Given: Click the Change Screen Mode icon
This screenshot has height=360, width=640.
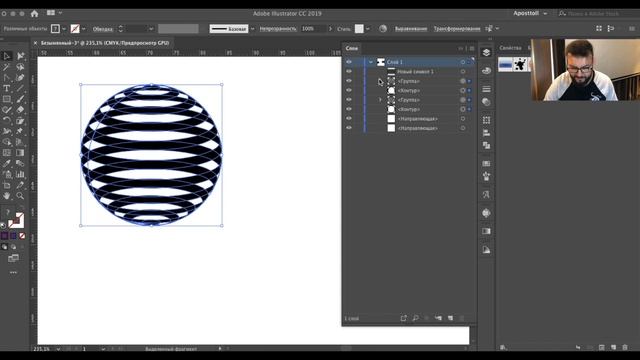Looking at the screenshot, I should click(x=13, y=258).
